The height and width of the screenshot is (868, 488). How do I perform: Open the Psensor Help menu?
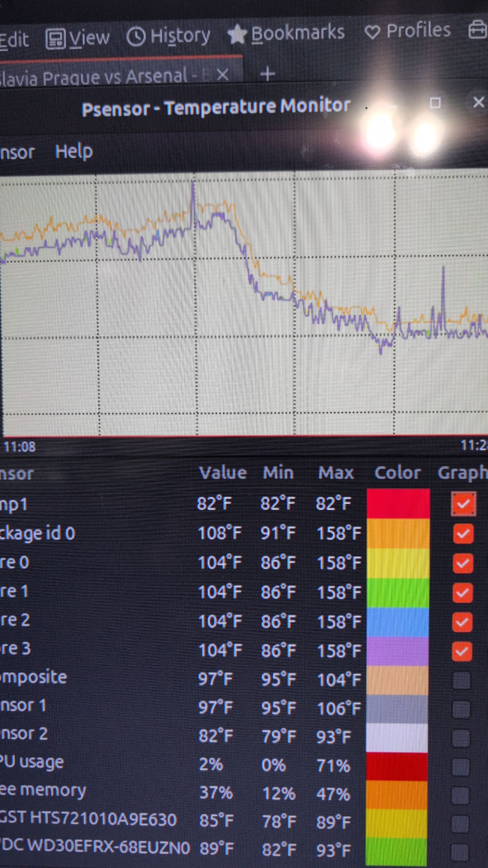[x=74, y=152]
